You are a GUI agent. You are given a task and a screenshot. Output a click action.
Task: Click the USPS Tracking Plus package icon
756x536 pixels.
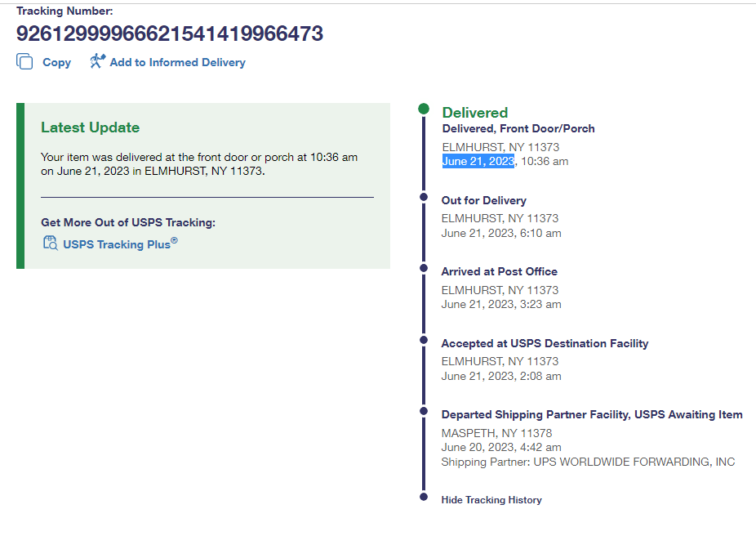point(50,243)
